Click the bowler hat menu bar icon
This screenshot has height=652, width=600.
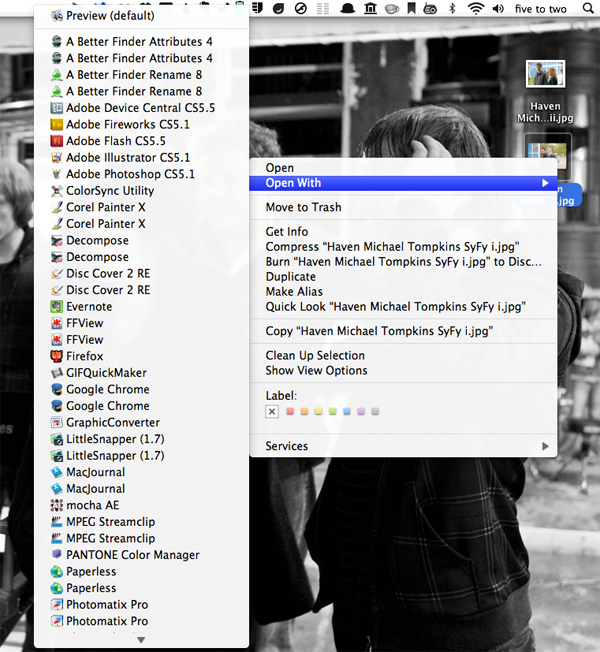coord(347,9)
